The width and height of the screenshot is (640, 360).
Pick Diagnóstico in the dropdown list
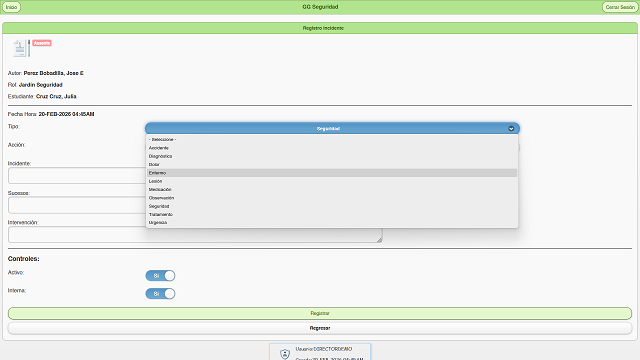pos(332,156)
